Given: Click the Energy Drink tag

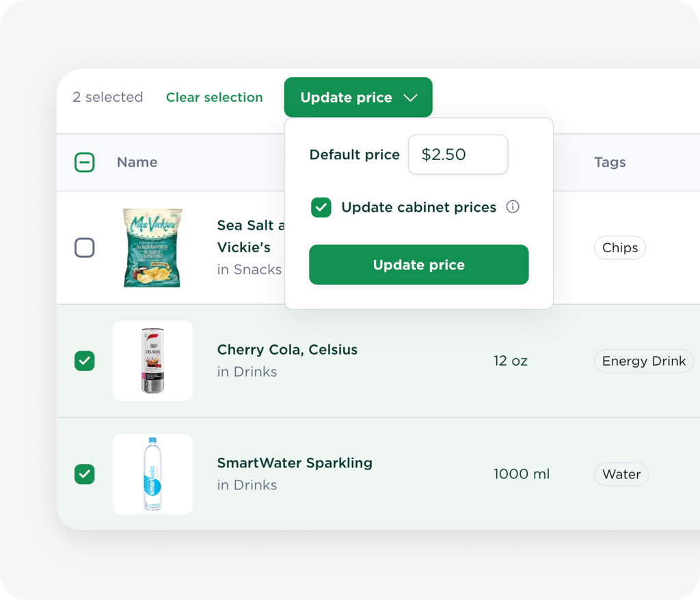Looking at the screenshot, I should pos(644,361).
